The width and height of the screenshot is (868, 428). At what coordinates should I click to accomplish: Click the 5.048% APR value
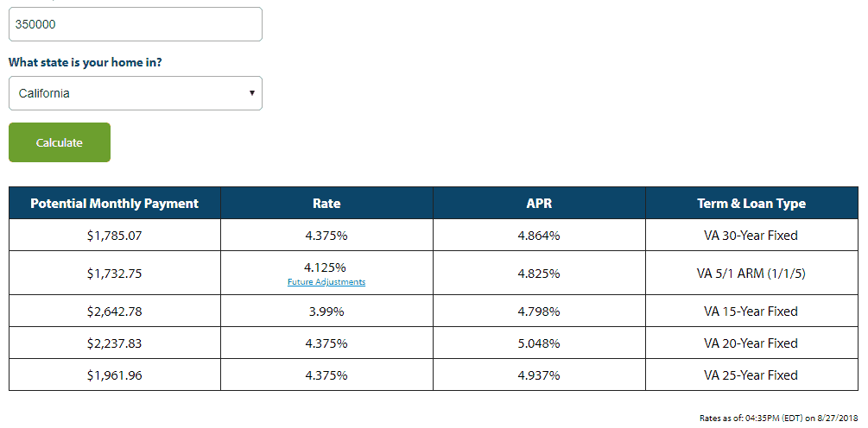tap(539, 343)
